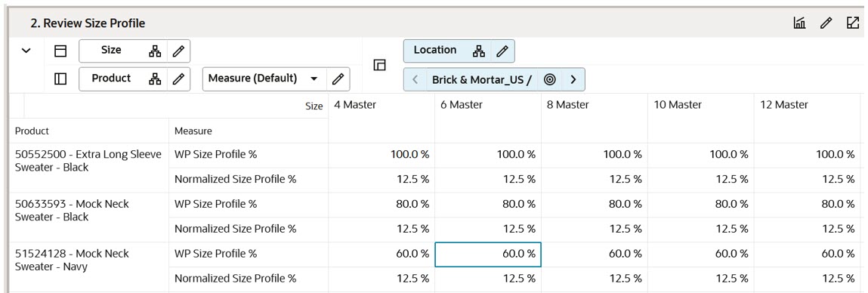The height and width of the screenshot is (293, 868).
Task: Click the find location target icon
Action: pos(549,79)
